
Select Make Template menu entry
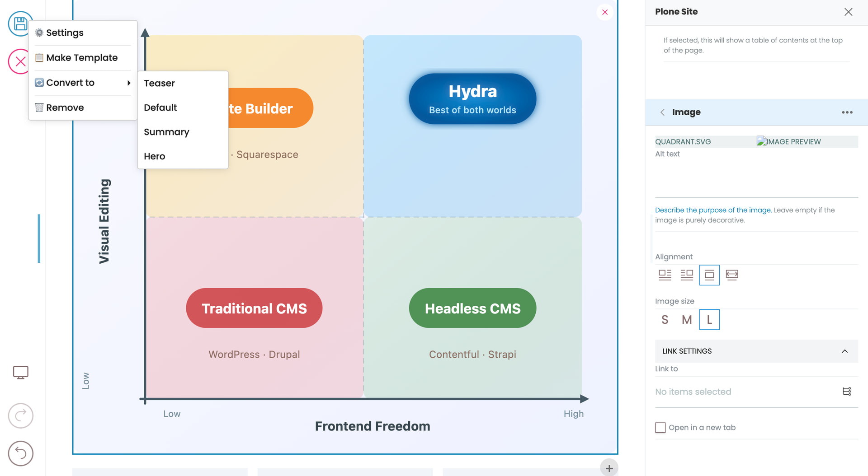82,58
